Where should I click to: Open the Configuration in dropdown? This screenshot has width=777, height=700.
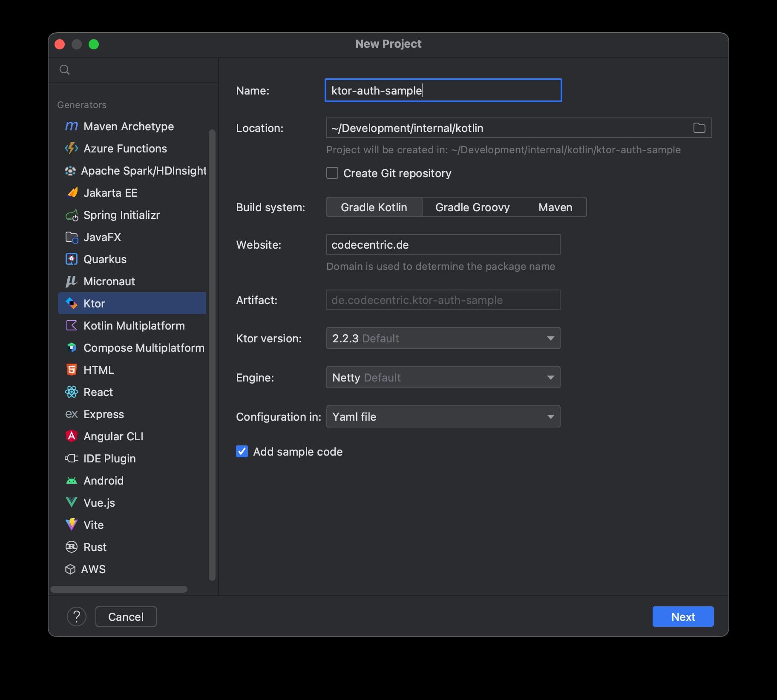(443, 417)
